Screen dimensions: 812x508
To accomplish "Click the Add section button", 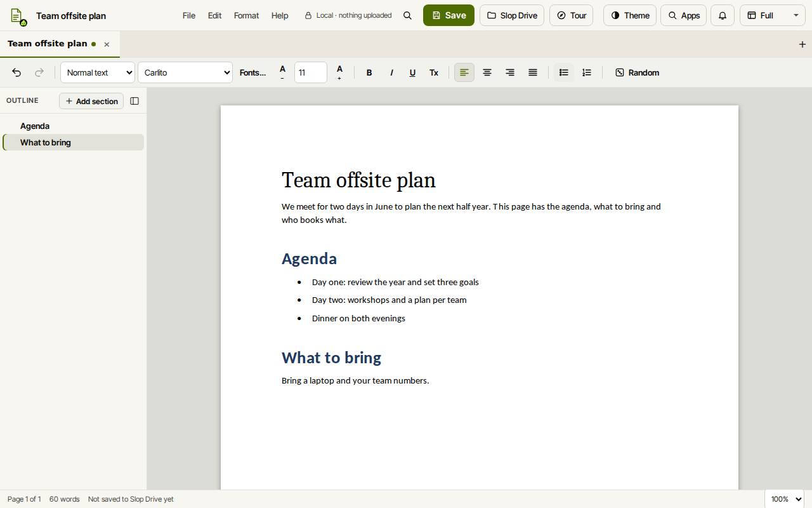I will coord(91,101).
